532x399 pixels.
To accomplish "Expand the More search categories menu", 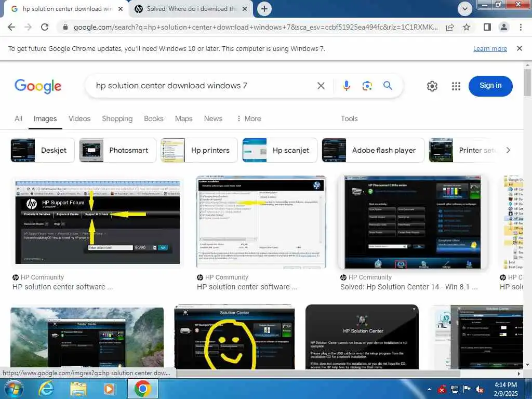I will [x=249, y=119].
